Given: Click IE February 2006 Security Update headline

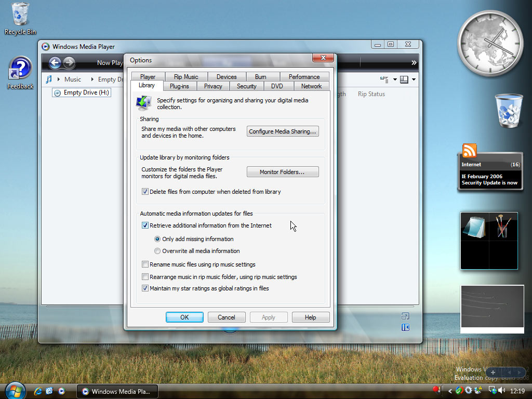Looking at the screenshot, I should (489, 179).
